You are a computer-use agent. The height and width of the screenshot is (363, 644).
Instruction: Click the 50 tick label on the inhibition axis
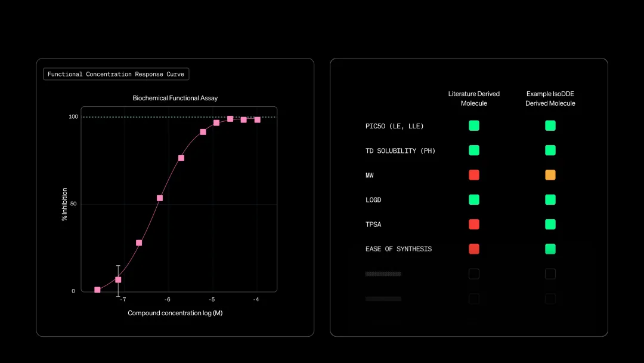[73, 204]
